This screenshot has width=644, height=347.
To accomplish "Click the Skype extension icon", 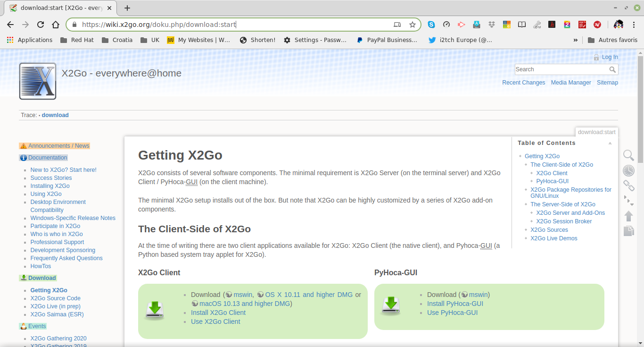I will click(x=431, y=25).
